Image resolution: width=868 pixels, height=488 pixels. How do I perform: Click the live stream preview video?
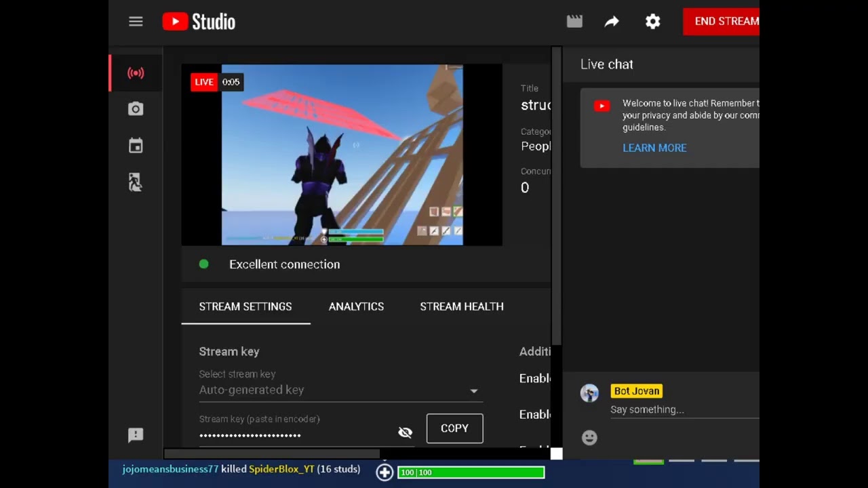point(342,155)
